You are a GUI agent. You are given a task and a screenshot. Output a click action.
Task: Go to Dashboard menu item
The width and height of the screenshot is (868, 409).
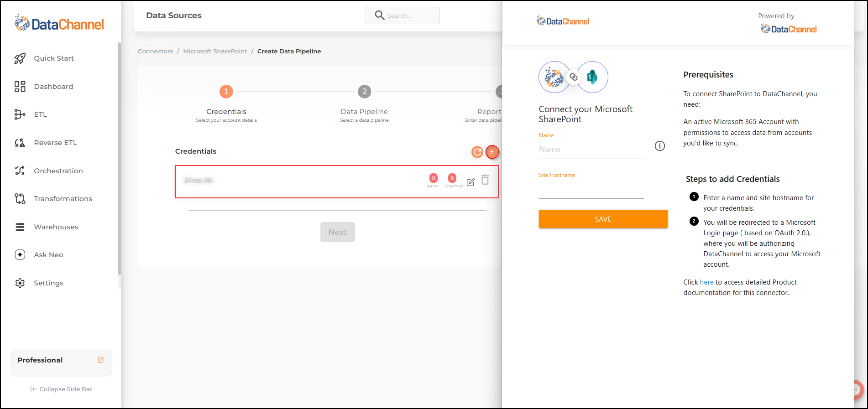(53, 87)
